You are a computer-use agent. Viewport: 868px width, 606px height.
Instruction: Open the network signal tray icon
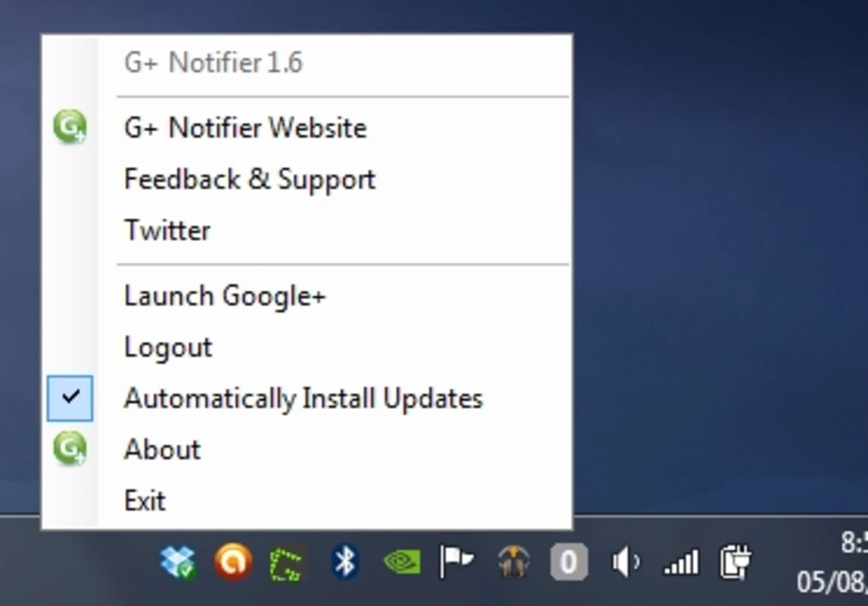682,562
